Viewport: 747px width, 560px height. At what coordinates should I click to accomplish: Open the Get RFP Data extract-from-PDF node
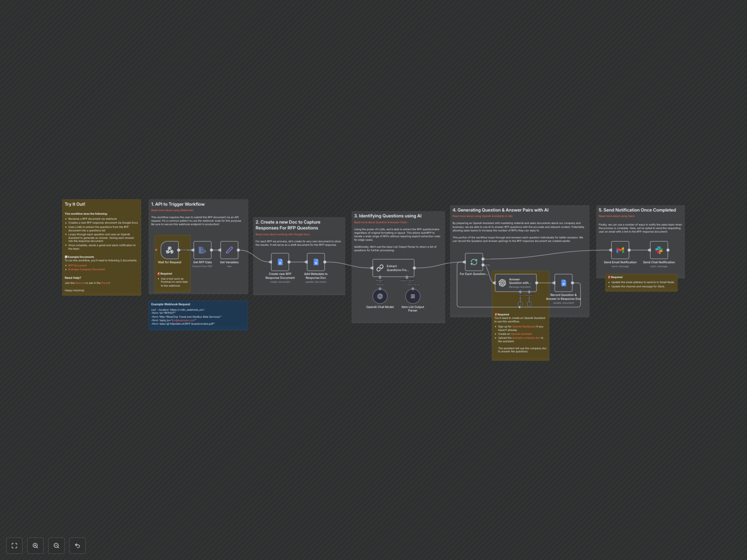coord(202,250)
